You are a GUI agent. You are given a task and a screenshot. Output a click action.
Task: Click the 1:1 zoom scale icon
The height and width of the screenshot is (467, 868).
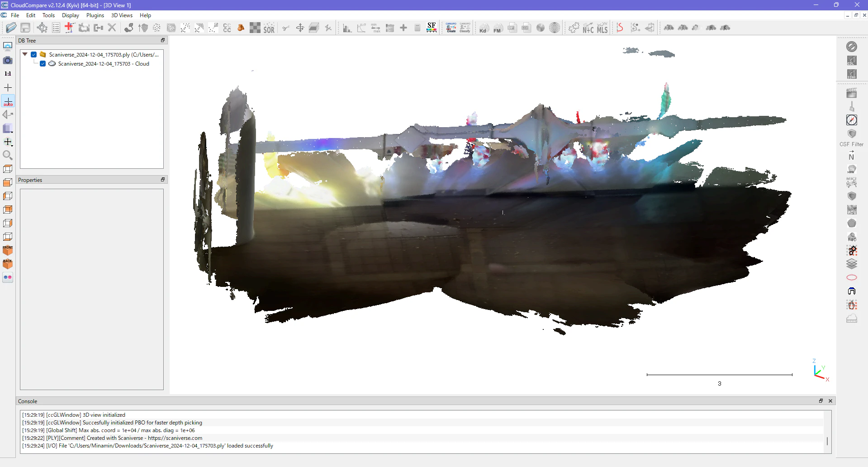(8, 73)
